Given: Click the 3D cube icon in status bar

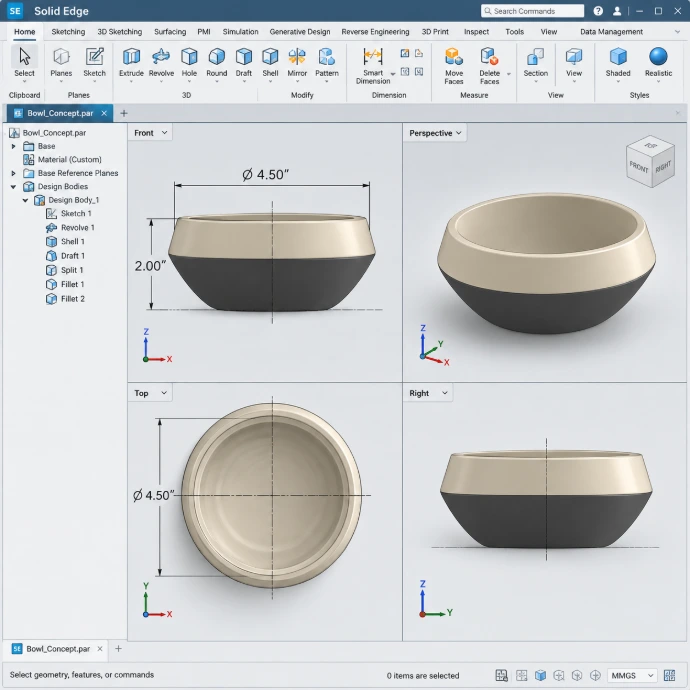Looking at the screenshot, I should pos(540,675).
